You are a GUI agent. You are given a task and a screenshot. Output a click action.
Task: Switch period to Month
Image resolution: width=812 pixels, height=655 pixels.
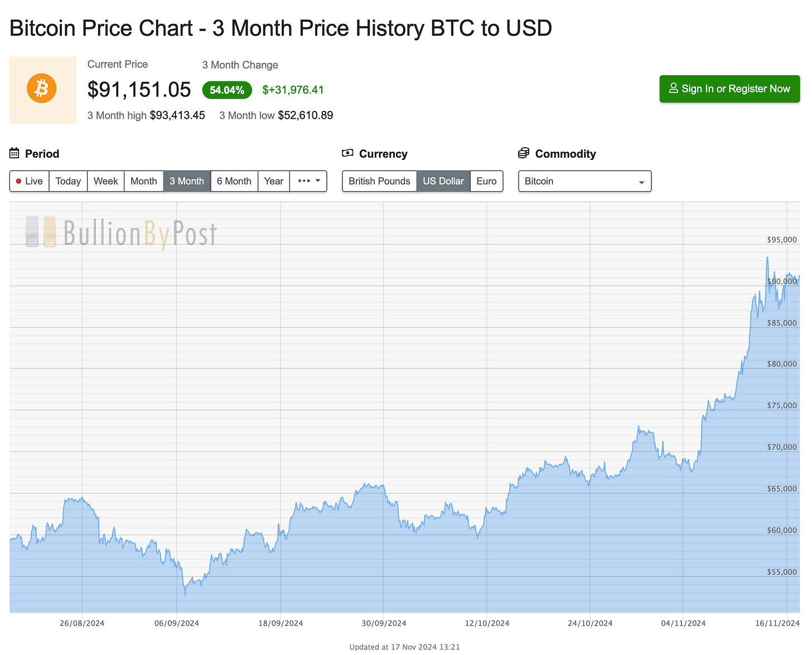143,181
